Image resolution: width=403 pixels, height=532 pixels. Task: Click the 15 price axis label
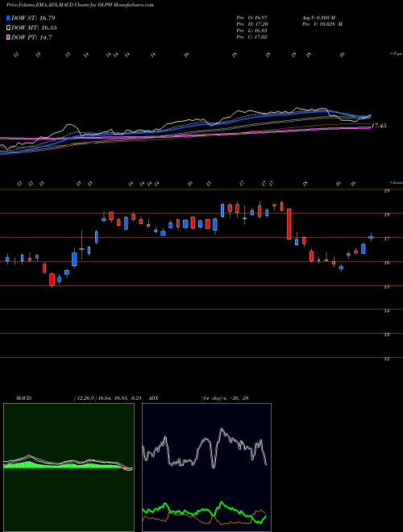point(386,287)
